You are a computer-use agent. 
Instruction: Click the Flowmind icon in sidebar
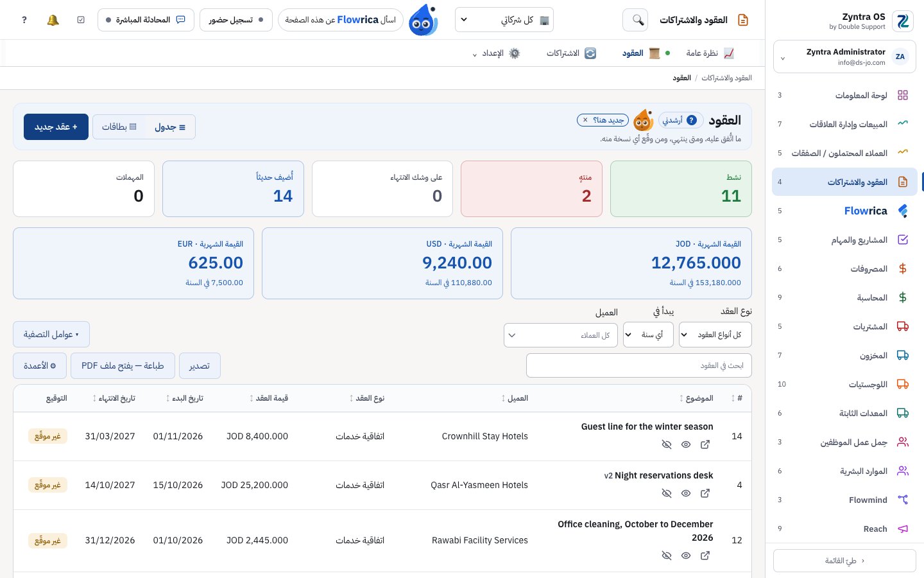click(x=903, y=500)
